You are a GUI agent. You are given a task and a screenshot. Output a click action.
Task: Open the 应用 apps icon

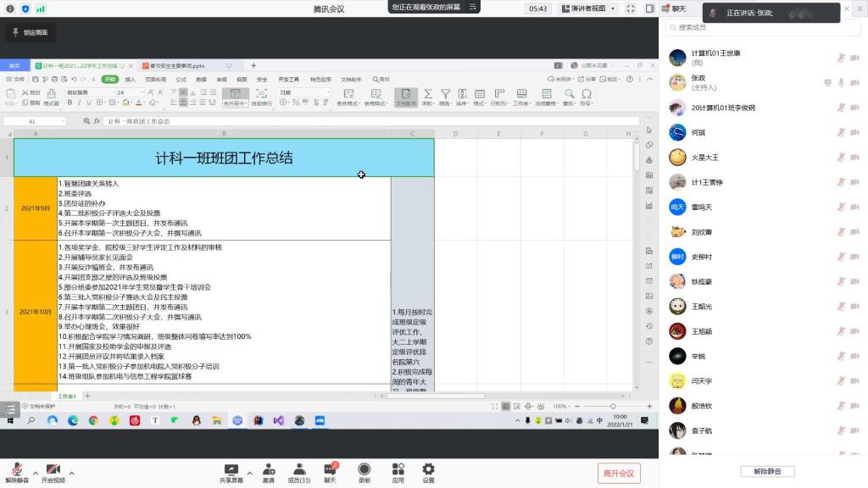pyautogui.click(x=398, y=470)
